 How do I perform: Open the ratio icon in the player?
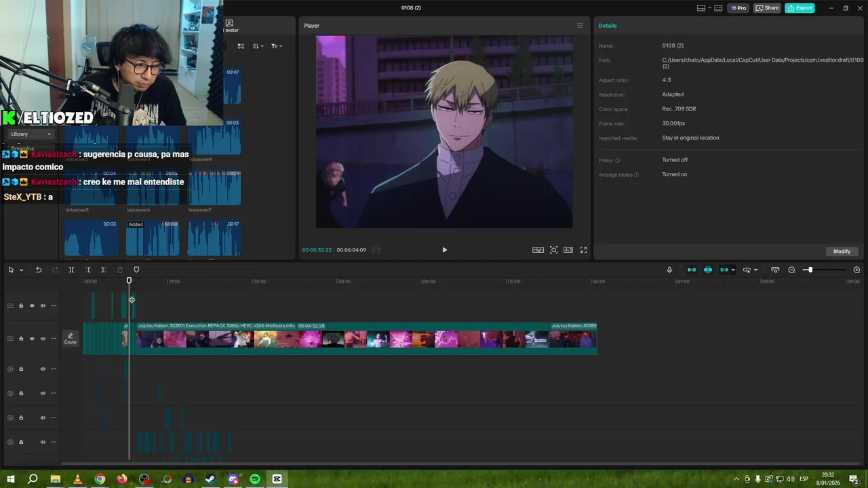click(568, 250)
